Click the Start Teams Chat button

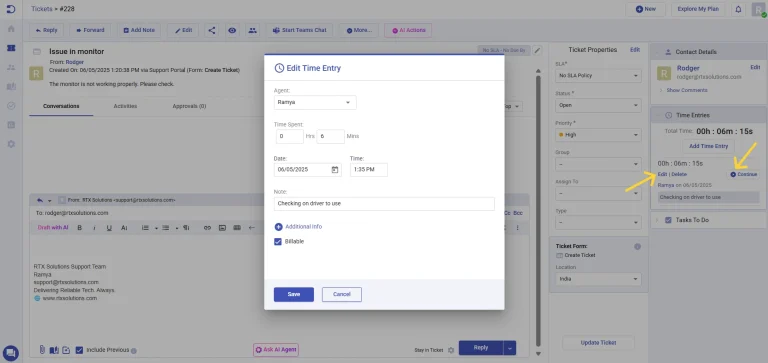point(300,30)
